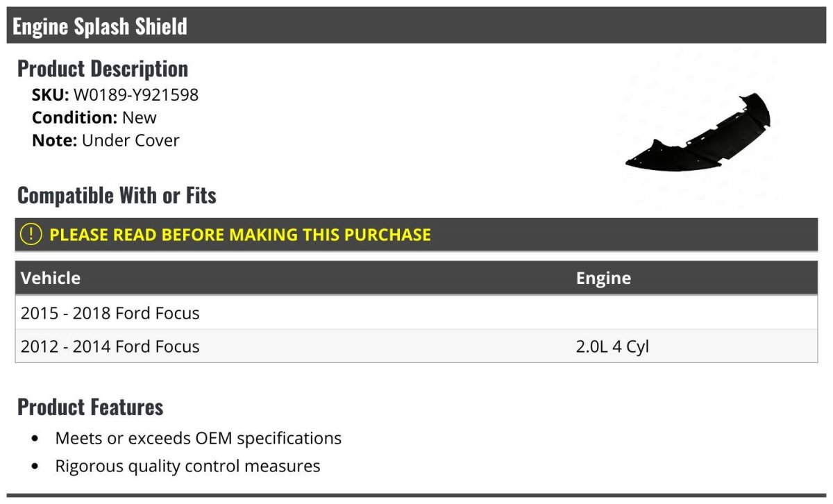
Task: Click the "Engine Splash Shield" title bar
Action: pos(100,26)
